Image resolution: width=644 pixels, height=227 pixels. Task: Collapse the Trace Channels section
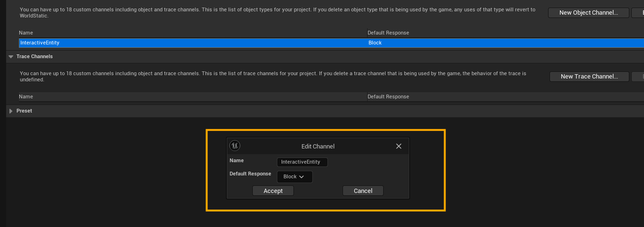pos(11,56)
